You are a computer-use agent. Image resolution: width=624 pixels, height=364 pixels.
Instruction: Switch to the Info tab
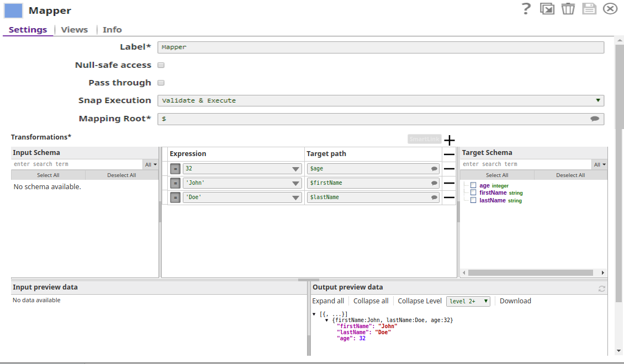112,29
